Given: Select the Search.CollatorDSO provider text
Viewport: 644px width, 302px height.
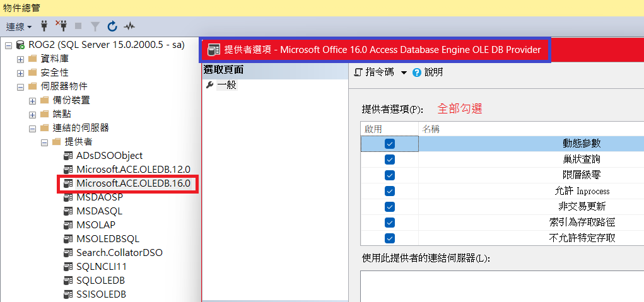Looking at the screenshot, I should tap(119, 253).
